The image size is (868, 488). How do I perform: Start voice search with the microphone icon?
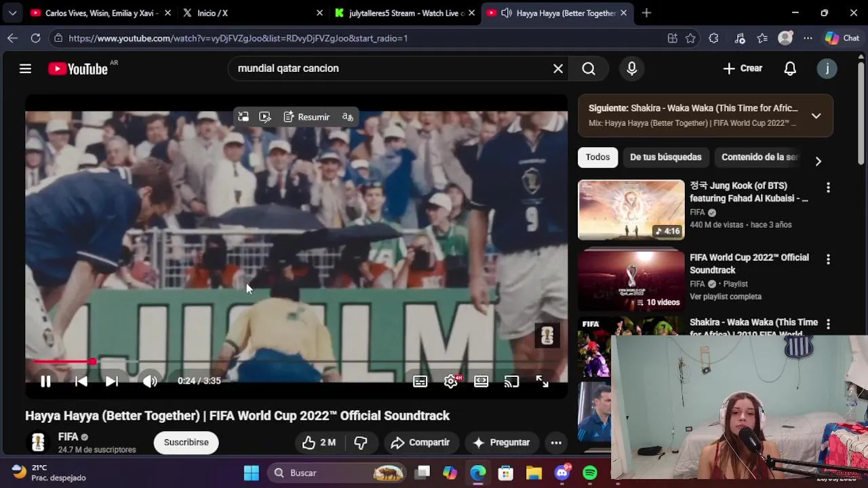tap(631, 68)
